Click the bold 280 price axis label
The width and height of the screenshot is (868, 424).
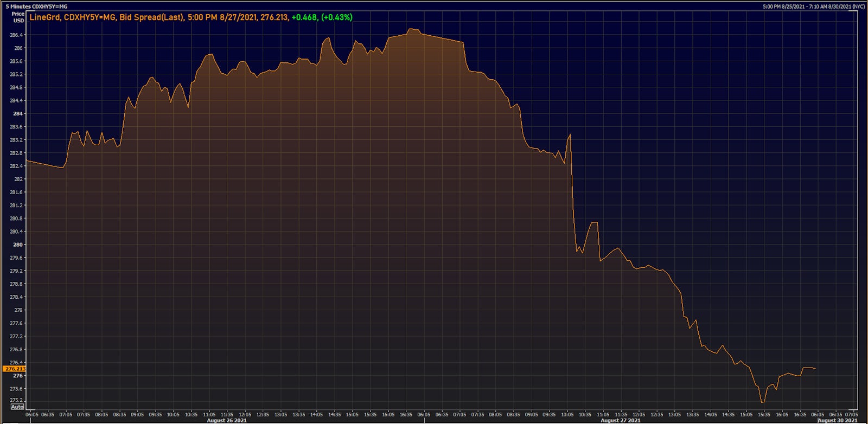(x=18, y=245)
